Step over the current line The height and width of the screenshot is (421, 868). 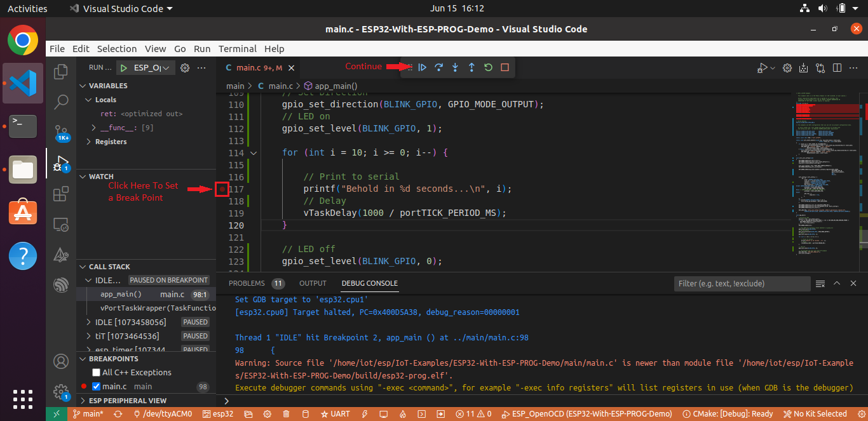[x=438, y=67]
